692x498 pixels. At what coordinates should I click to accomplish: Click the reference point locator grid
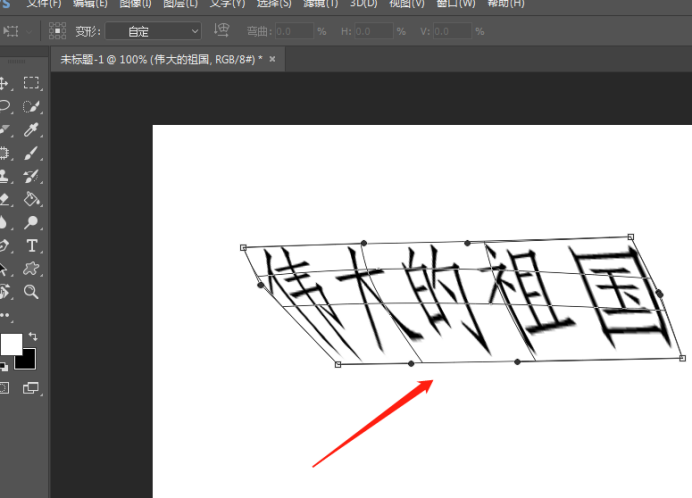click(57, 31)
